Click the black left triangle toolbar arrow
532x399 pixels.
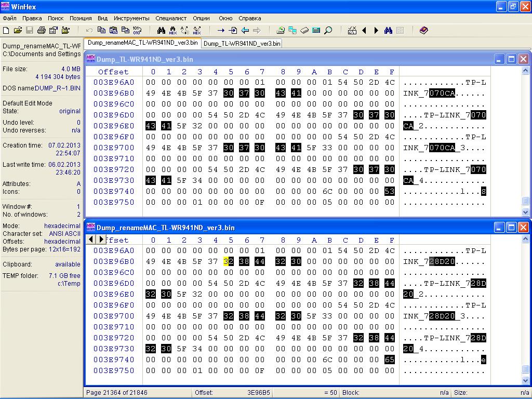click(x=364, y=31)
